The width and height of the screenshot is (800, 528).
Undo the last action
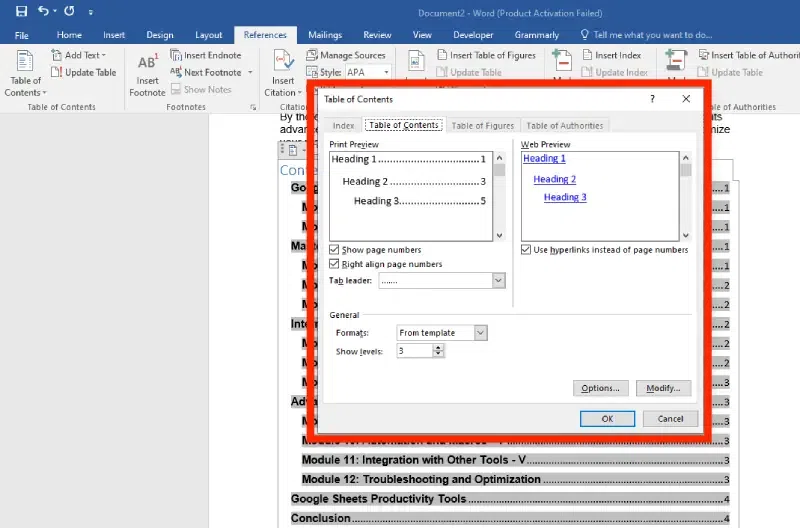[x=43, y=11]
